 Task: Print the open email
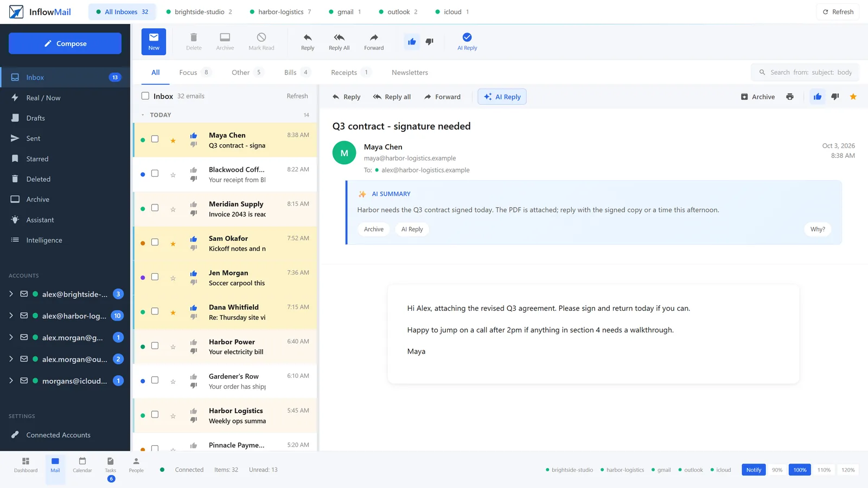790,97
